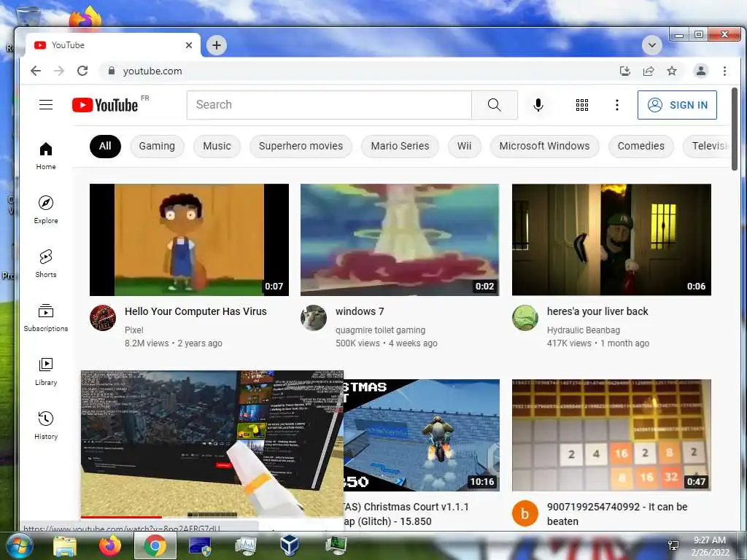Open Subscriptions in the sidebar
This screenshot has width=747, height=560.
[x=46, y=318]
